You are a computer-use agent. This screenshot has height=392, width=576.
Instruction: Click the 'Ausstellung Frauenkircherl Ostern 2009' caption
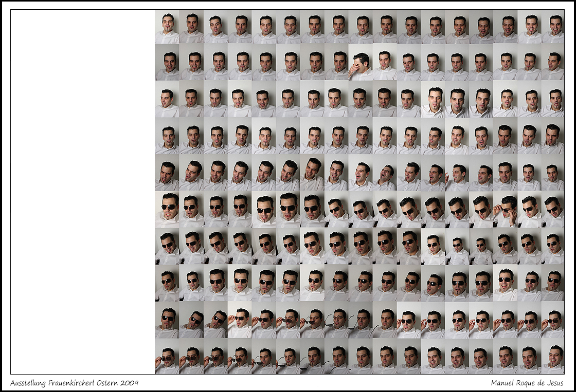(75, 383)
